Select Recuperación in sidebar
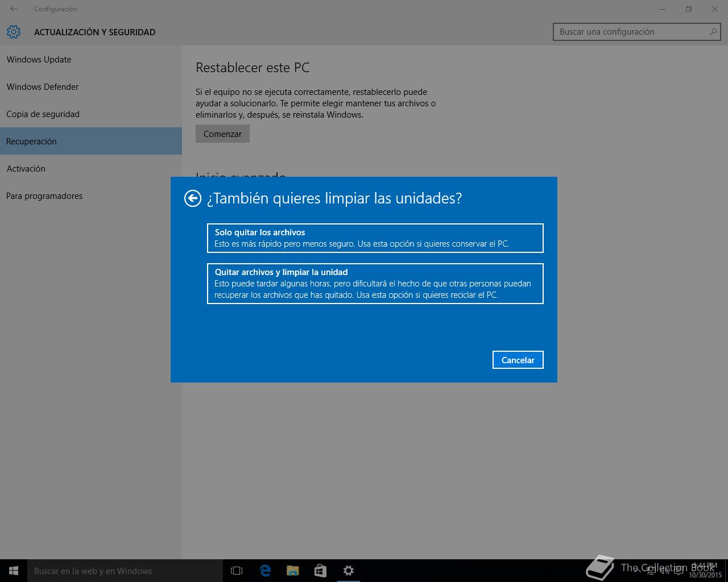Image resolution: width=728 pixels, height=582 pixels. coord(91,141)
